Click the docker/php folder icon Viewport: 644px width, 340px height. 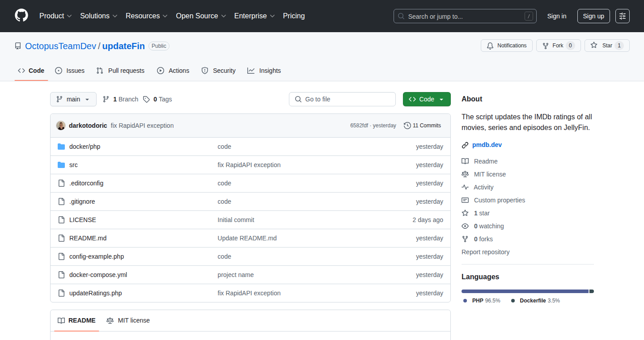61,147
